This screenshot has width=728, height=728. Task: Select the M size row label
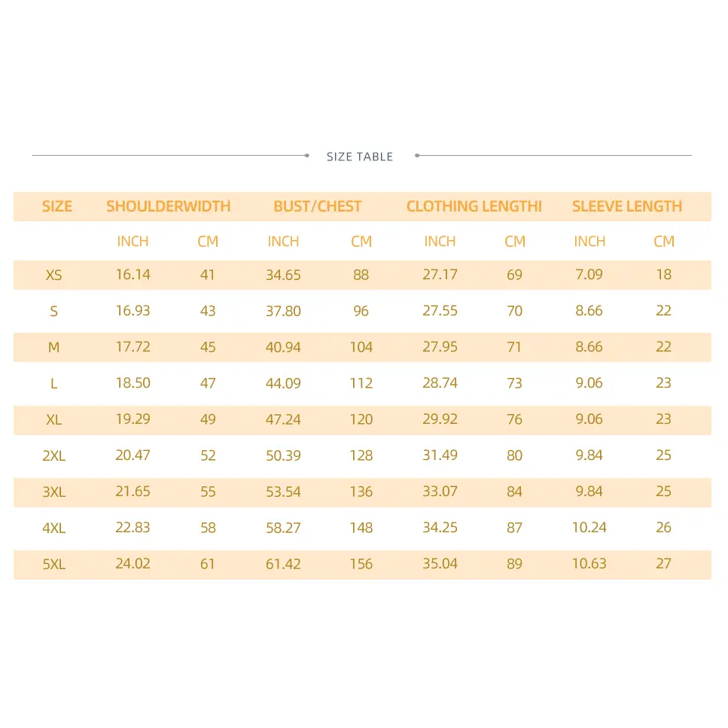pos(54,347)
